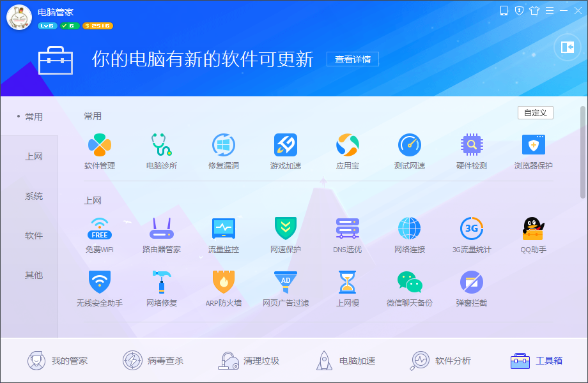Open the 路由器管家 router manager
The height and width of the screenshot is (383, 588).
pos(161,235)
